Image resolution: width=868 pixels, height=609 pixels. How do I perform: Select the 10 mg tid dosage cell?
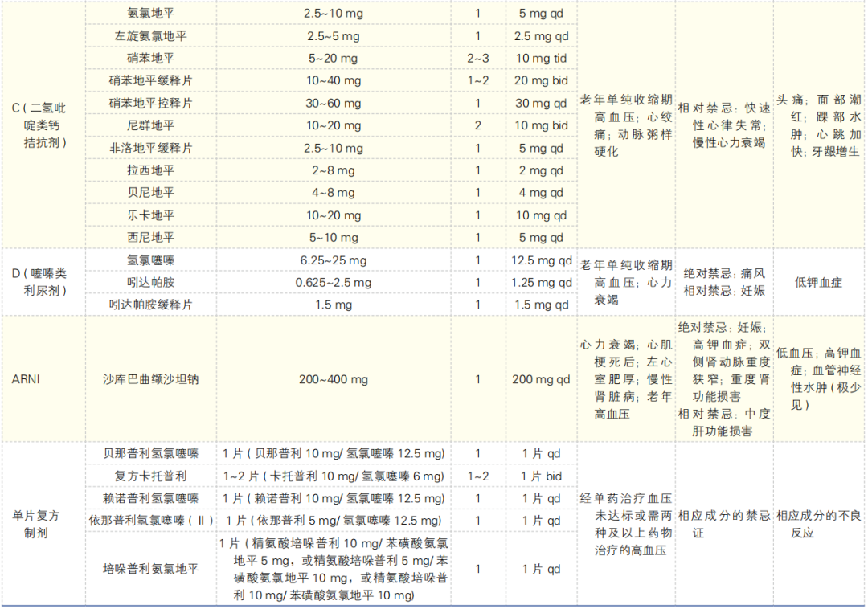pyautogui.click(x=541, y=58)
